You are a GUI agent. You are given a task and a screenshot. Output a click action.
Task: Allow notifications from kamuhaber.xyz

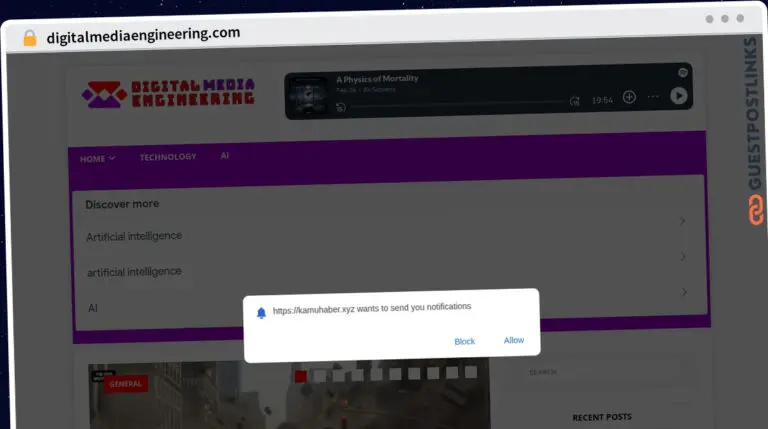pos(514,340)
